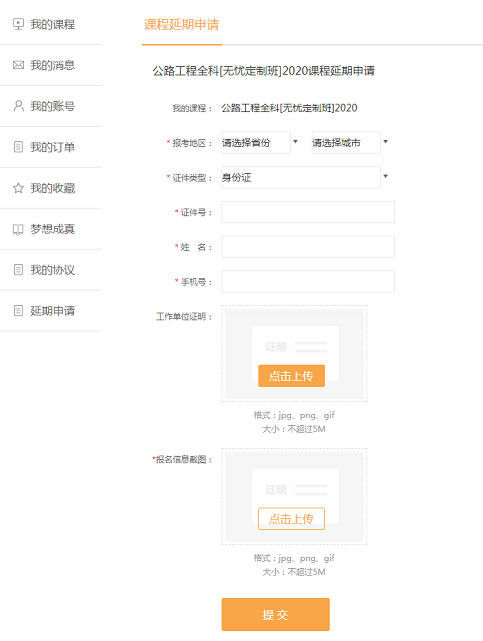Click 点击上传 for 报名信息截图
The height and width of the screenshot is (641, 483).
tap(291, 519)
